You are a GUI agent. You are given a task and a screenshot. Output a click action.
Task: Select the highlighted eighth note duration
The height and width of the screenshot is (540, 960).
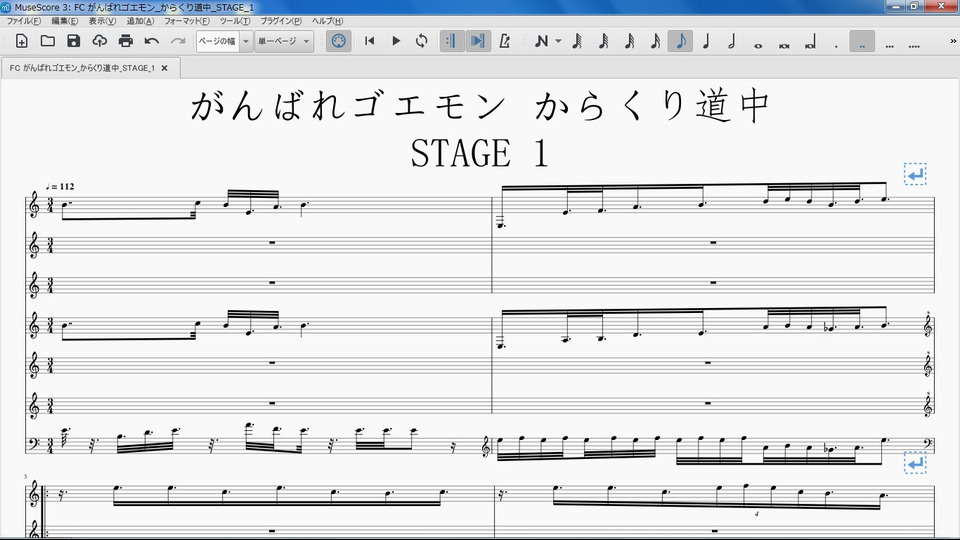(x=680, y=41)
